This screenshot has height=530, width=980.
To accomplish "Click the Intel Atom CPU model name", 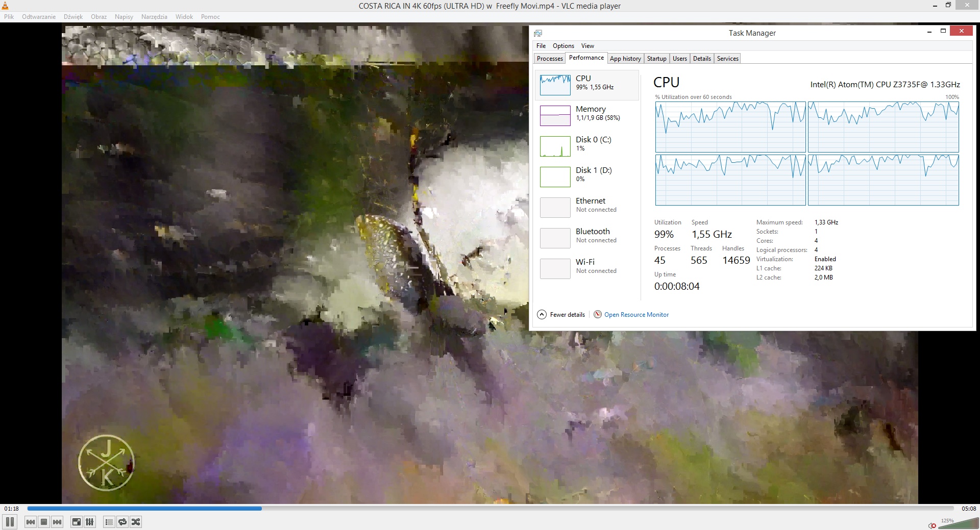I will [885, 85].
